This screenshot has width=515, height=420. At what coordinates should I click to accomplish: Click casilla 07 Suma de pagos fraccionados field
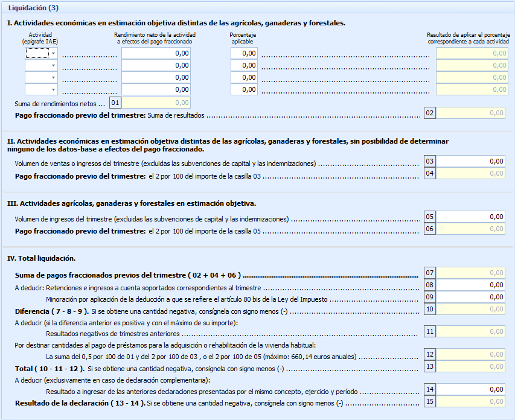pyautogui.click(x=470, y=273)
